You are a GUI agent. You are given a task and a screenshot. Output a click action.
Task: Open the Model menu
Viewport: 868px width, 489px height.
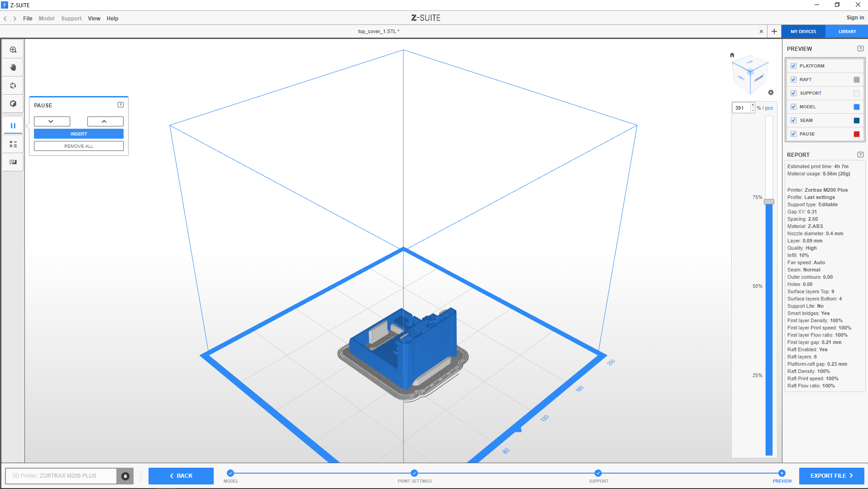point(46,19)
